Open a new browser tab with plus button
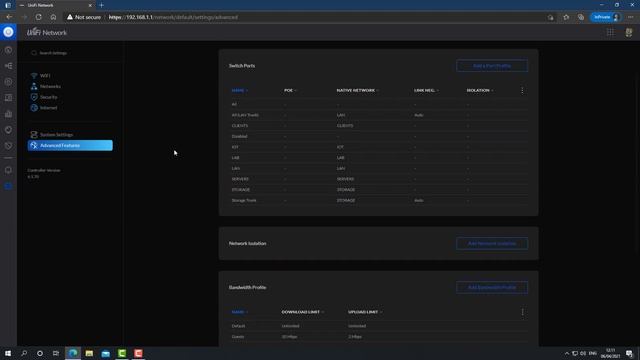 point(101,5)
